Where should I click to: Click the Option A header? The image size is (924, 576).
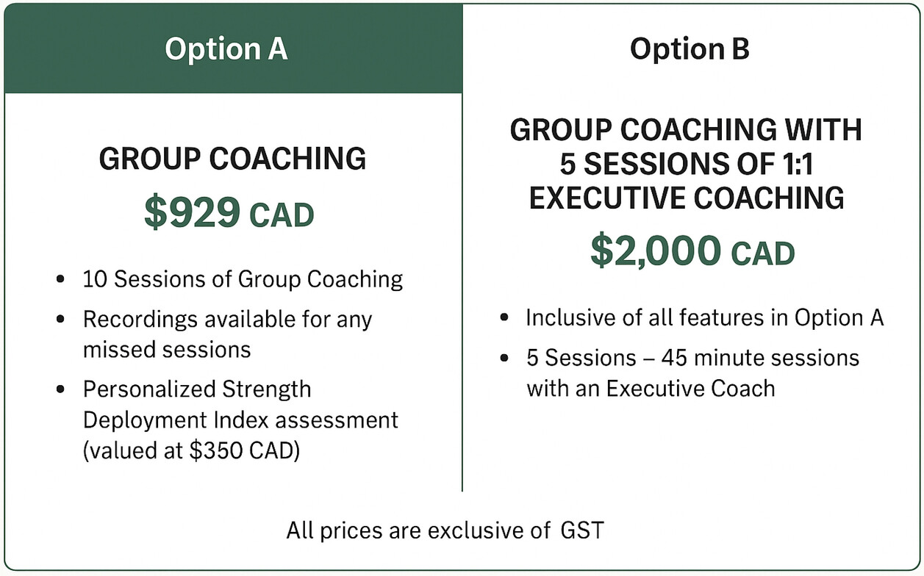point(225,49)
